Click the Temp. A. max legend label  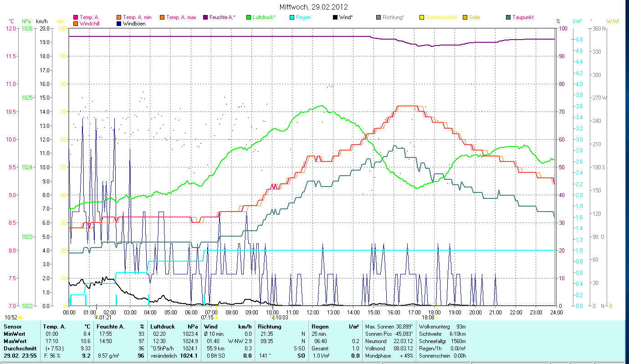click(181, 18)
